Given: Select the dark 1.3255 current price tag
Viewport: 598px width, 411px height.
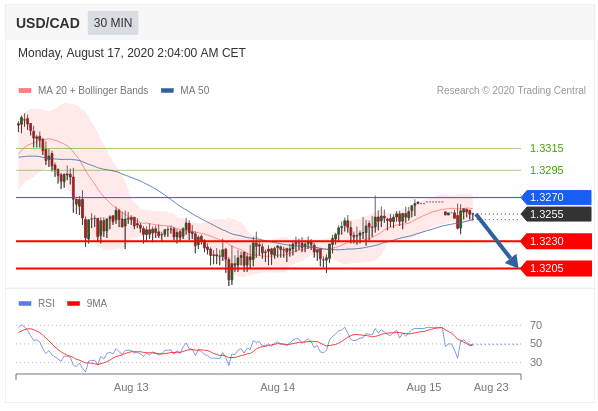Looking at the screenshot, I should tap(556, 214).
